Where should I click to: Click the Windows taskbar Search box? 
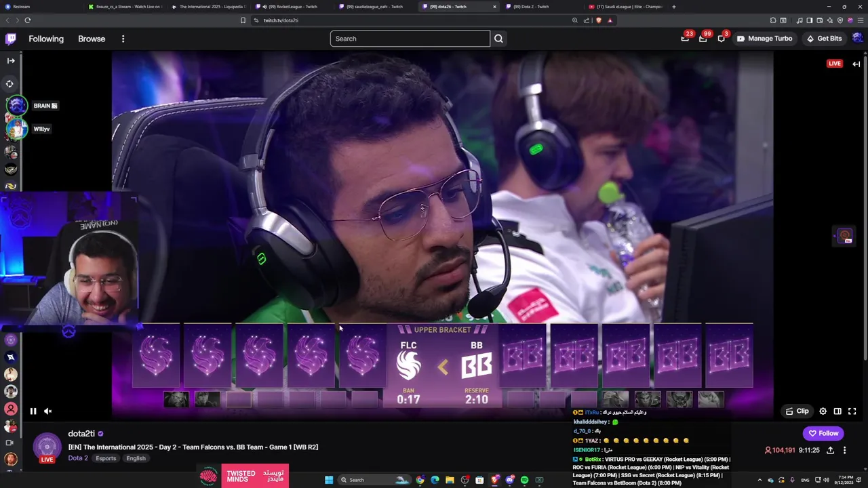tap(374, 480)
